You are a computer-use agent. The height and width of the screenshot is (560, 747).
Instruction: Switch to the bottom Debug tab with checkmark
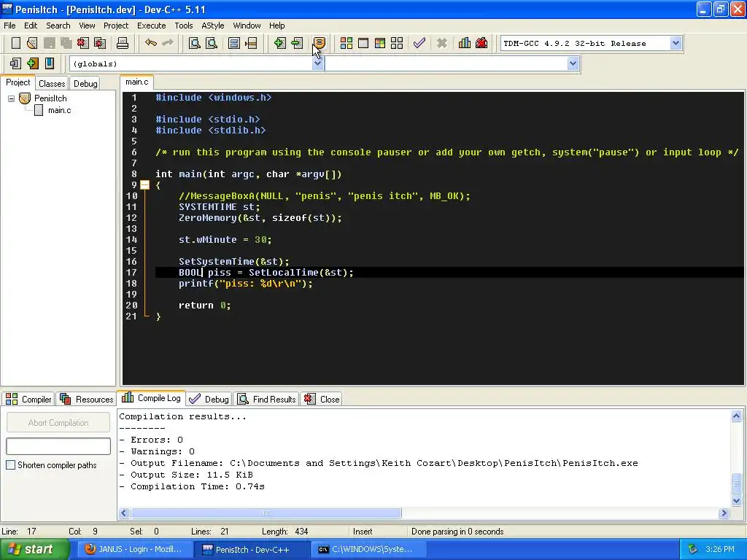pyautogui.click(x=209, y=399)
